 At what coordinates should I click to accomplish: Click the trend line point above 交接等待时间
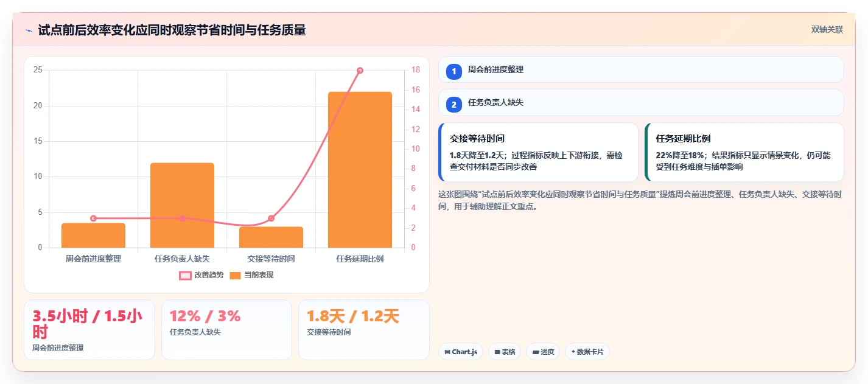click(x=271, y=218)
